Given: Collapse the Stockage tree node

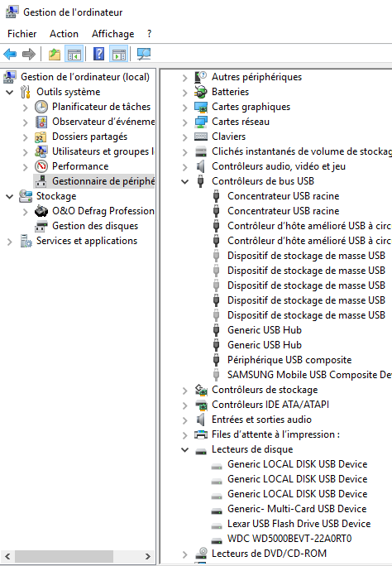Looking at the screenshot, I should click(x=10, y=196).
